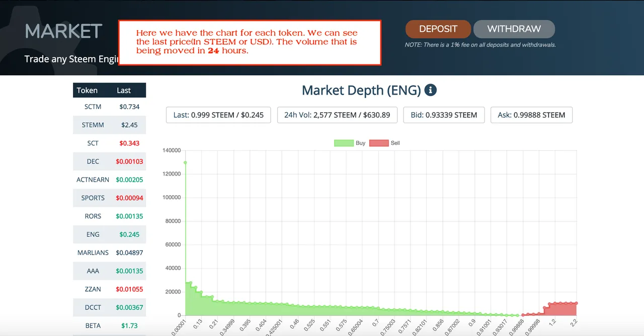Click the Last price 0.999 STEEM box

point(218,115)
